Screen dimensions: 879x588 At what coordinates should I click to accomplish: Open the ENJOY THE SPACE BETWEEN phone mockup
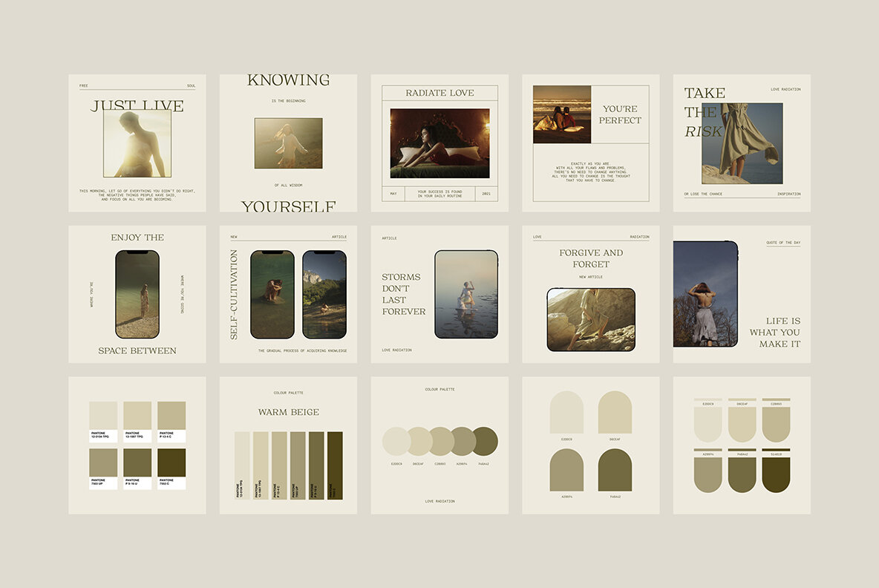[x=137, y=295]
